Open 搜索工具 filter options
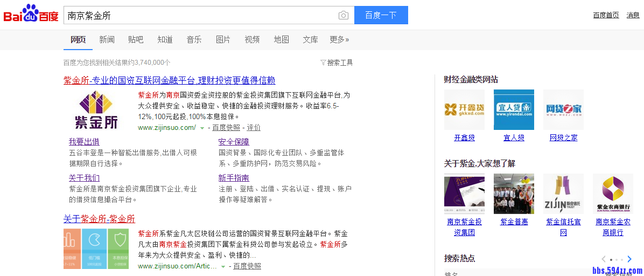644x276 pixels. (337, 63)
